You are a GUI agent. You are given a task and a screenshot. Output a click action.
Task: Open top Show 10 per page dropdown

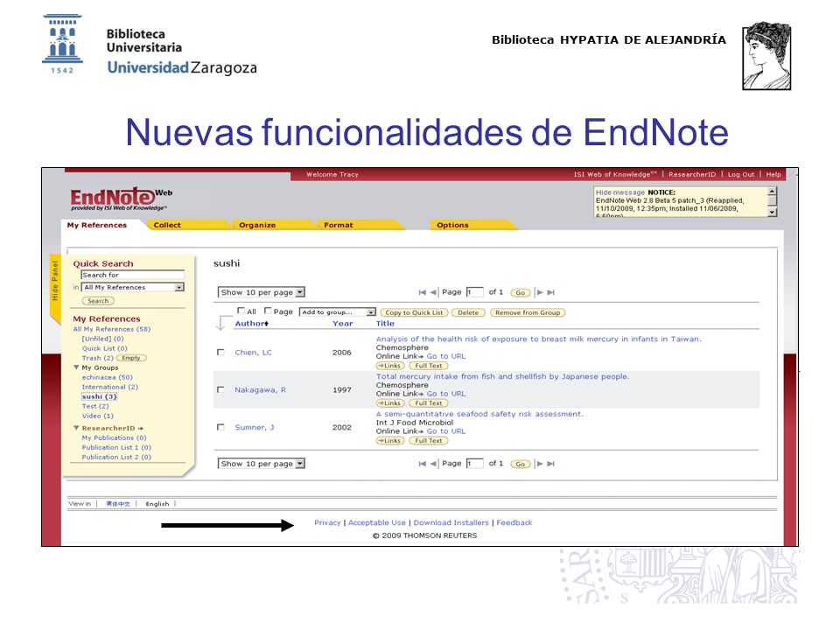click(x=262, y=292)
